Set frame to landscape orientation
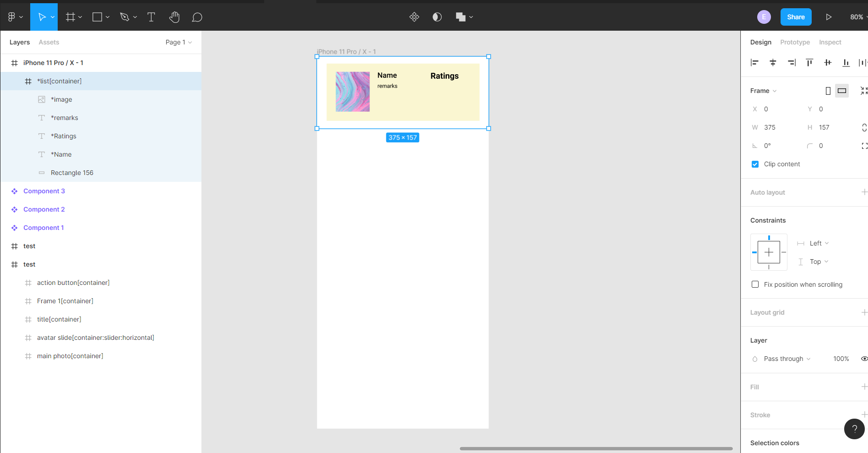 click(842, 91)
